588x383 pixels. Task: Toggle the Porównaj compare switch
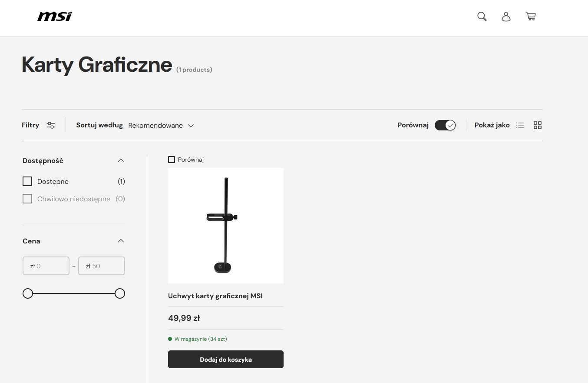click(x=445, y=125)
